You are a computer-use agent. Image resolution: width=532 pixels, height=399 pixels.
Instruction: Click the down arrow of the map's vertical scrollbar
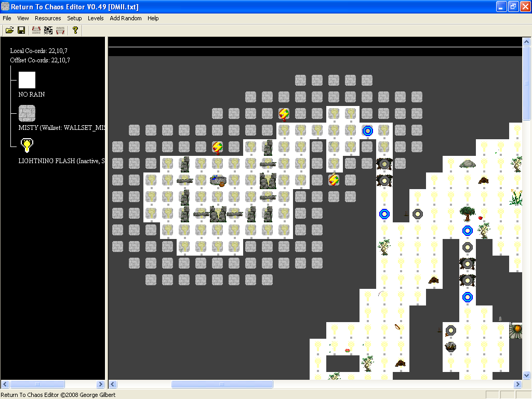coord(526,376)
